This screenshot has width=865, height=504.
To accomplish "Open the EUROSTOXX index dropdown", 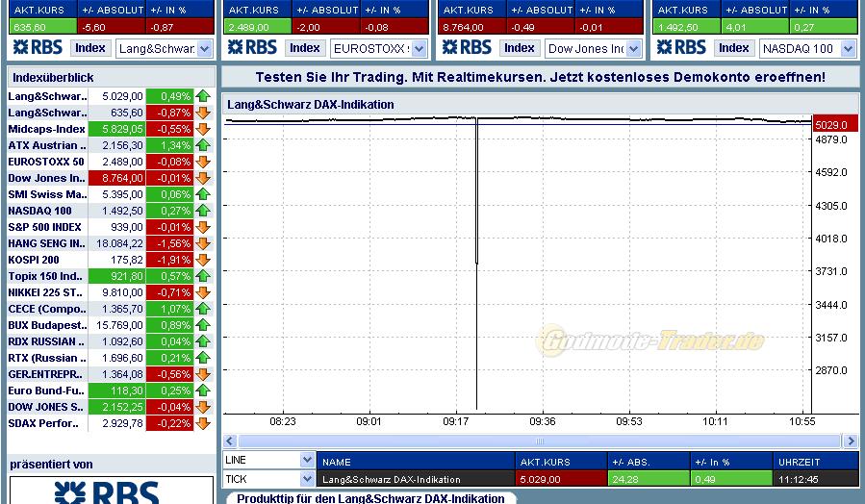I will (420, 48).
